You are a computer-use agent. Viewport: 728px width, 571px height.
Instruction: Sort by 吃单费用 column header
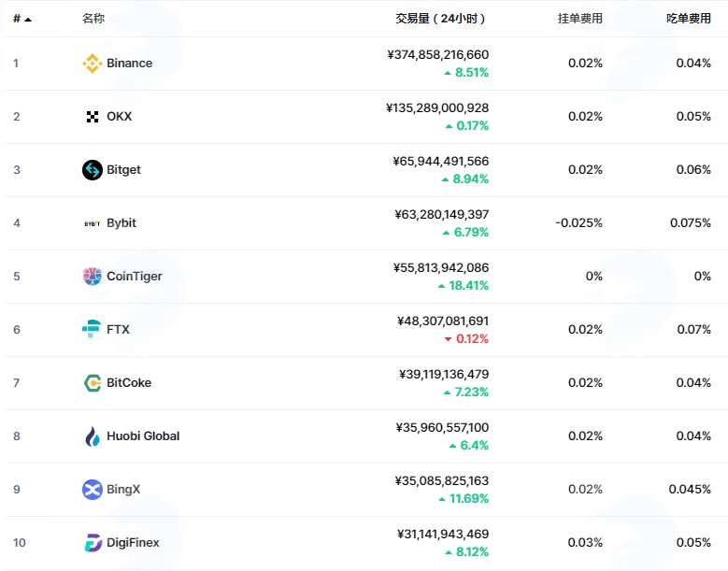(x=689, y=19)
